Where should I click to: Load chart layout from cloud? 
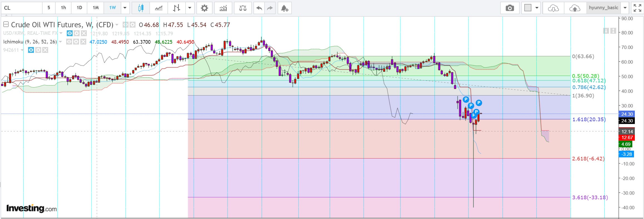tap(553, 8)
